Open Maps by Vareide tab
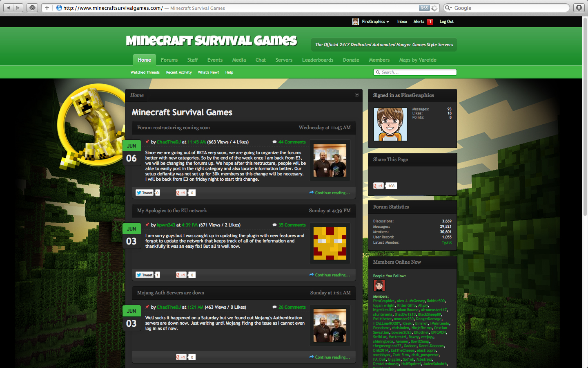588x368 pixels. pyautogui.click(x=418, y=60)
